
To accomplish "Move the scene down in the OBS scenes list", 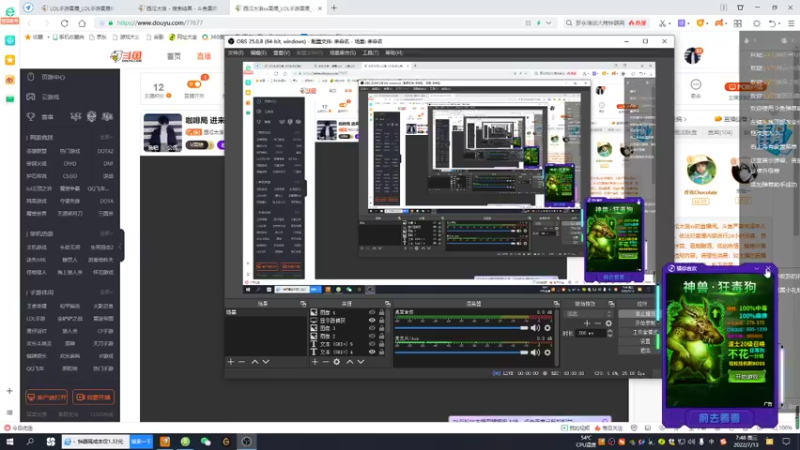I will pyautogui.click(x=266, y=362).
